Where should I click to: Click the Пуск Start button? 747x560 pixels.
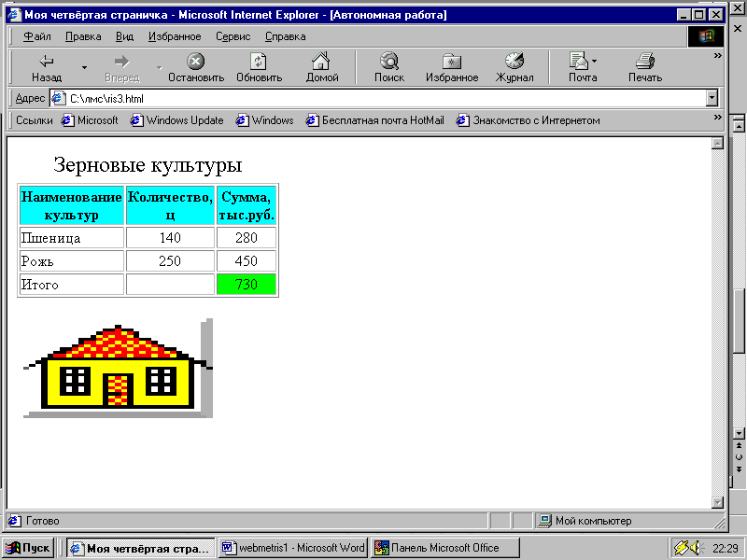[28, 548]
